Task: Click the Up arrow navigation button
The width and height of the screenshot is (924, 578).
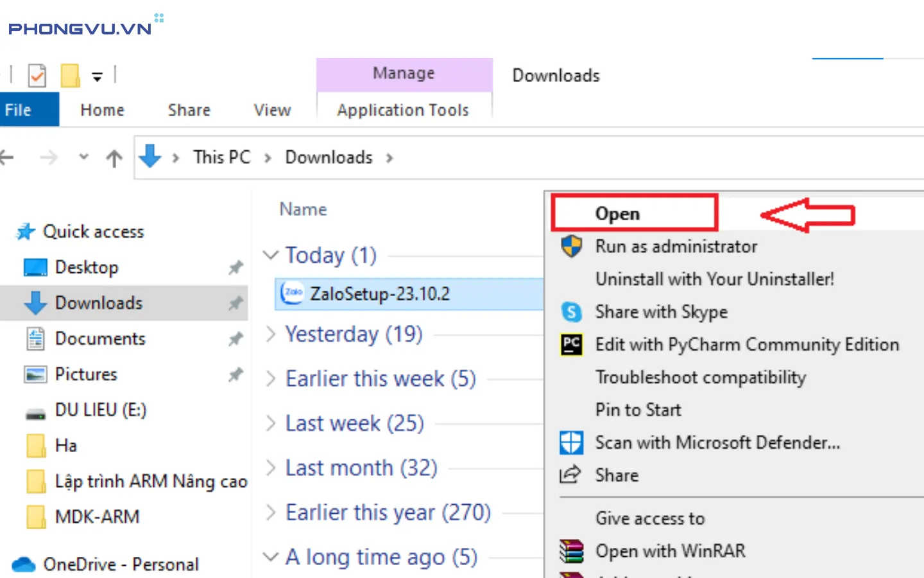Action: 114,158
